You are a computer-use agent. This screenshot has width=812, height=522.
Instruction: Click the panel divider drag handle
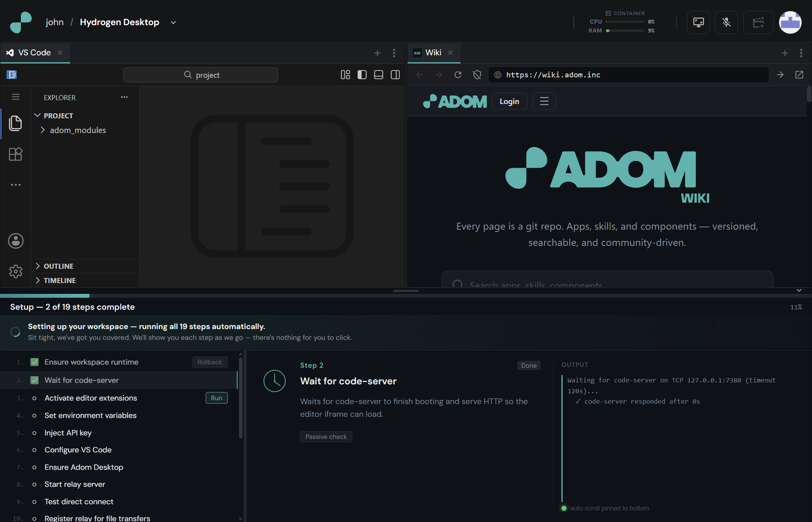point(406,291)
